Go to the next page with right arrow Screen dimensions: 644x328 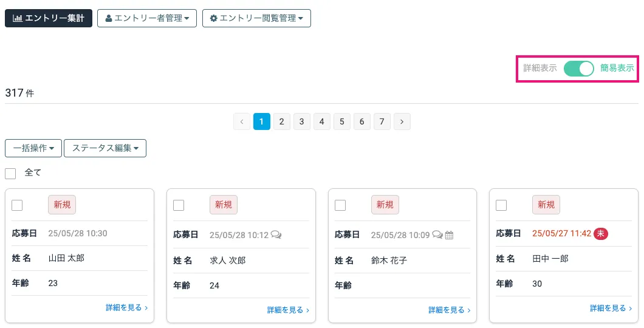pos(402,121)
